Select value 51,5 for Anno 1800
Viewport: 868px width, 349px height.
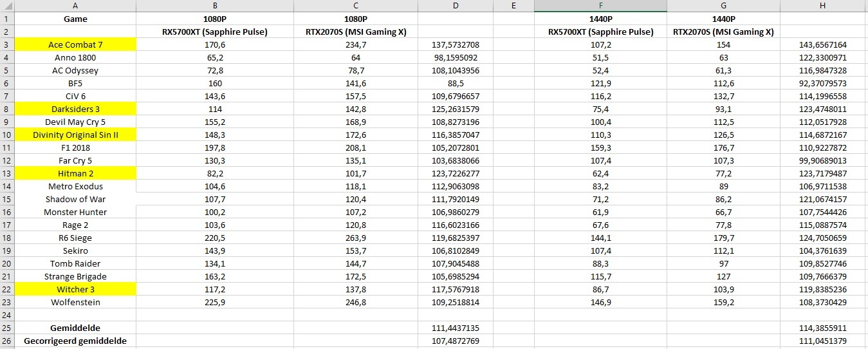click(x=600, y=57)
